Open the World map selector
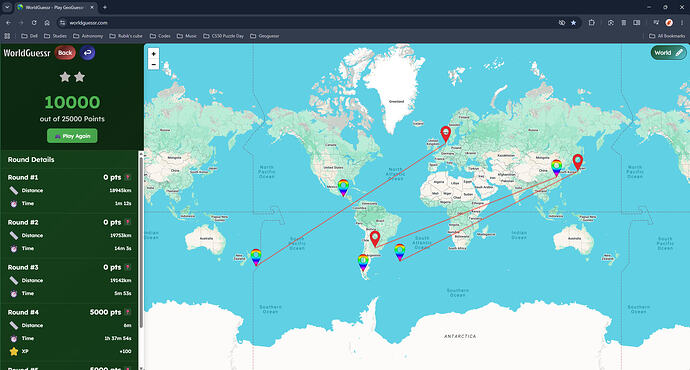 pyautogui.click(x=668, y=53)
